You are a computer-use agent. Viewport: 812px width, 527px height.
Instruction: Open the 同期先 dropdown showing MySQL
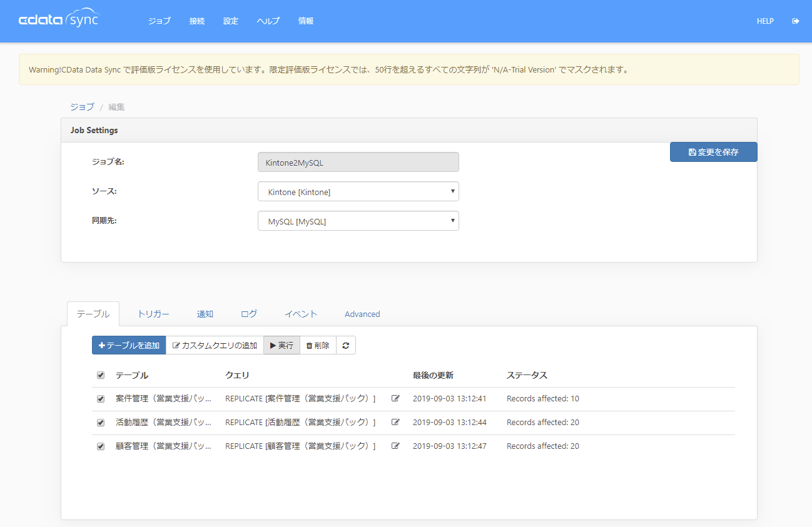(x=358, y=221)
